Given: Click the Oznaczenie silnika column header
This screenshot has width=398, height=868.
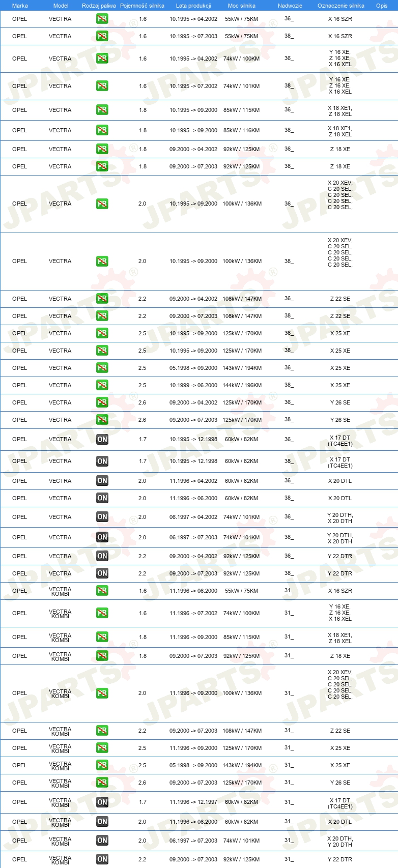Looking at the screenshot, I should [x=341, y=6].
